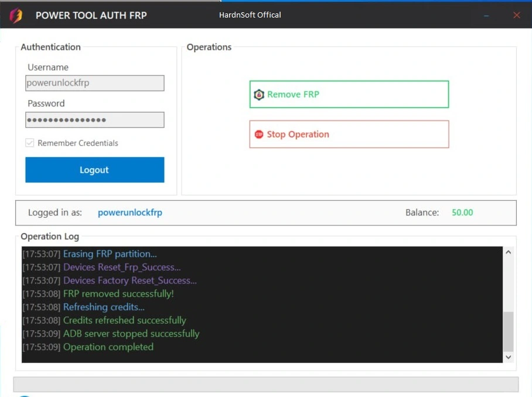Click the Power Tool app logo icon
532x397 pixels.
16,15
